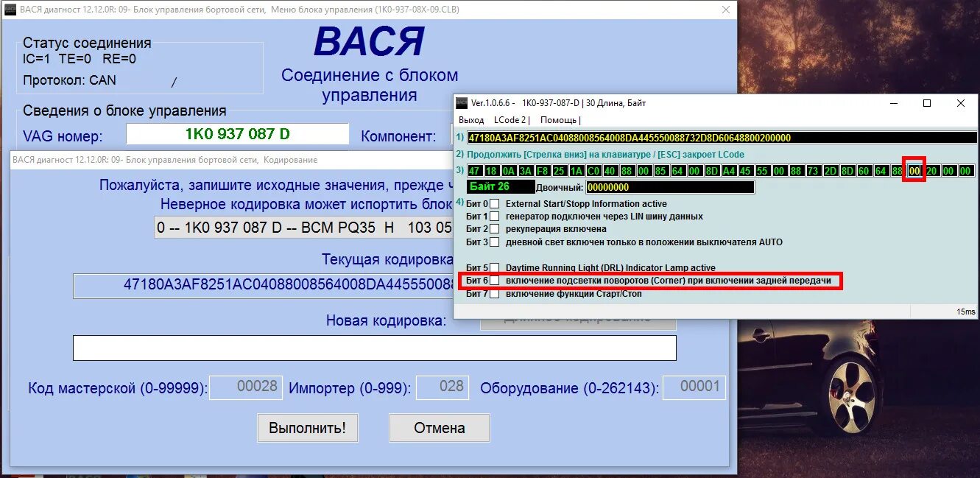This screenshot has height=478, width=980.
Task: Click the Новая кодировка input field
Action: pyautogui.click(x=374, y=348)
